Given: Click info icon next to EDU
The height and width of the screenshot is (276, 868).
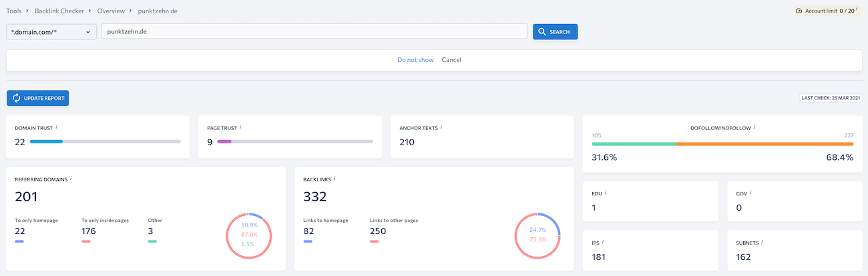Looking at the screenshot, I should (606, 192).
